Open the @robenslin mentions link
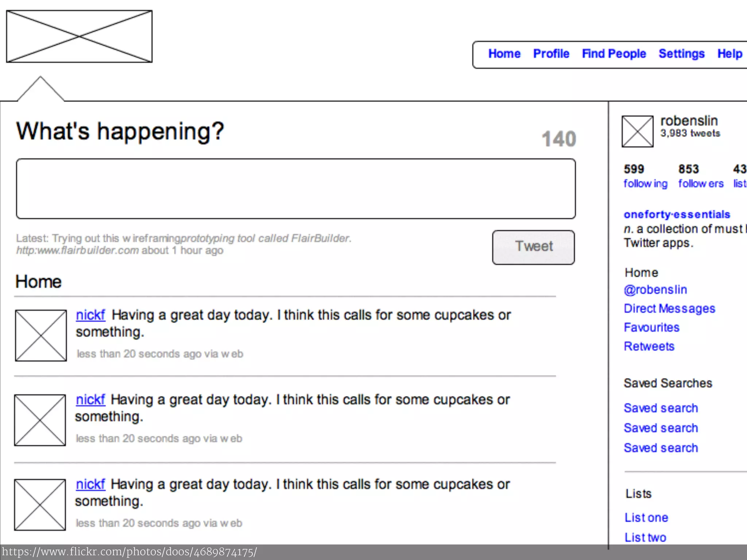This screenshot has height=560, width=747. [655, 290]
